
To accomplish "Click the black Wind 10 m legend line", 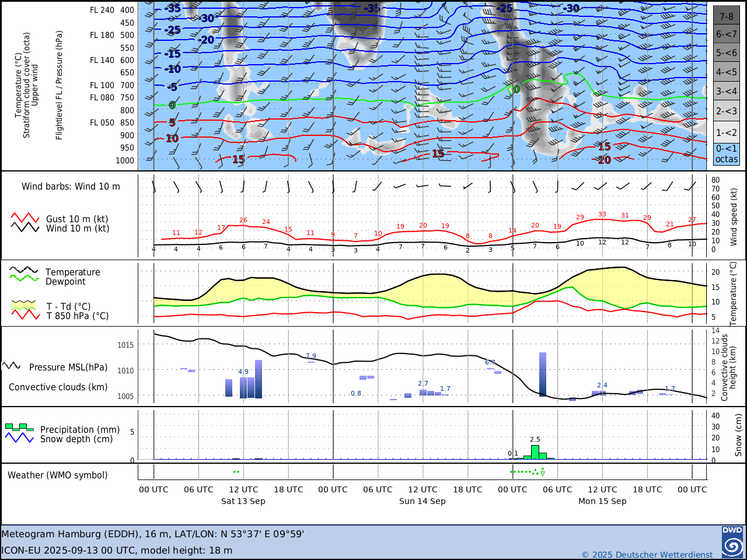I will tap(25, 228).
